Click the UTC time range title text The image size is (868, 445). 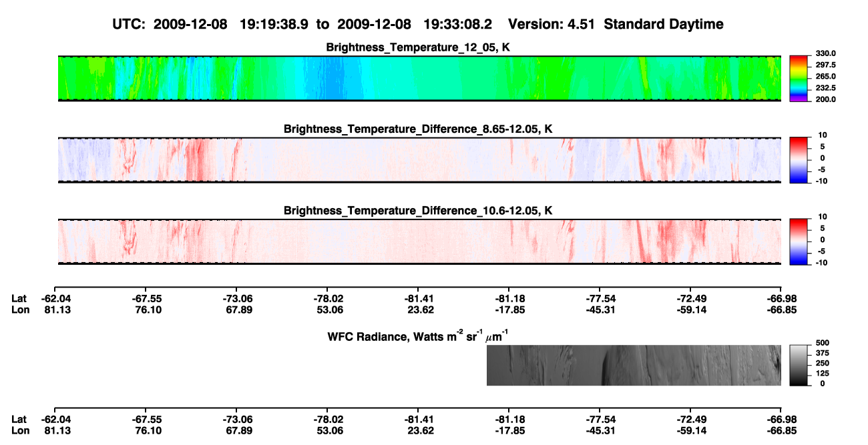304,24
